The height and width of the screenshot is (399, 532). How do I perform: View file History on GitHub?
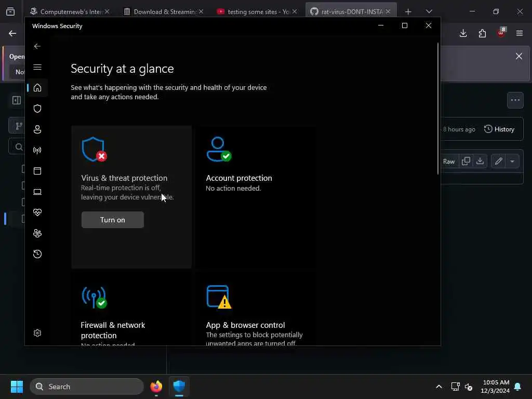click(x=499, y=129)
